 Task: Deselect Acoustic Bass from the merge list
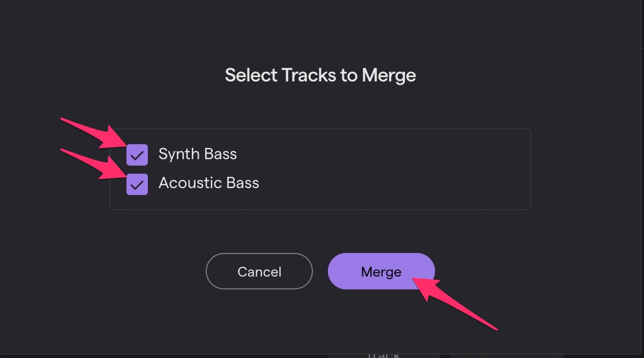click(137, 184)
